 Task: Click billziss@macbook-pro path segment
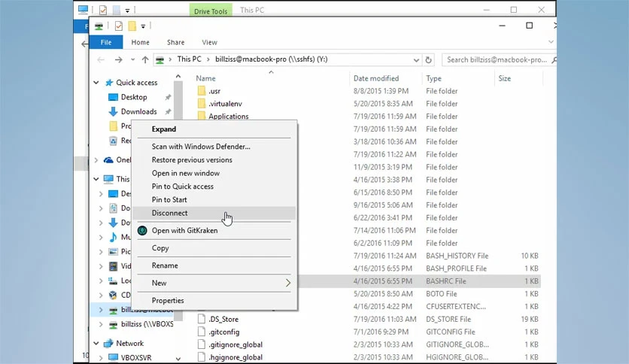pos(271,59)
